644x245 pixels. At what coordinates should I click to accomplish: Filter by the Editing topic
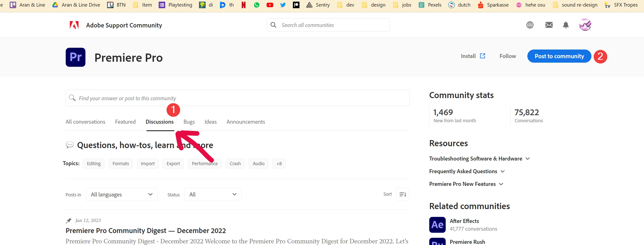point(93,164)
